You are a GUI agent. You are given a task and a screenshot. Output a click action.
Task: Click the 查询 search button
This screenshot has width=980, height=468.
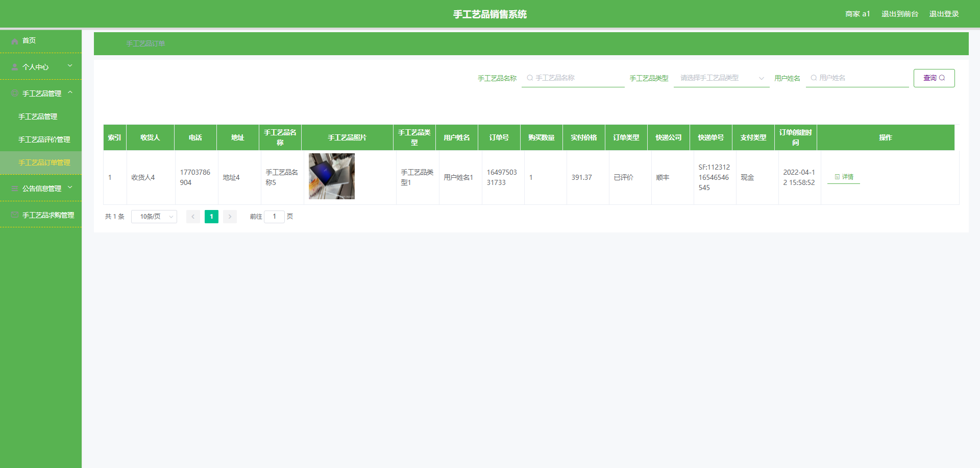click(934, 78)
